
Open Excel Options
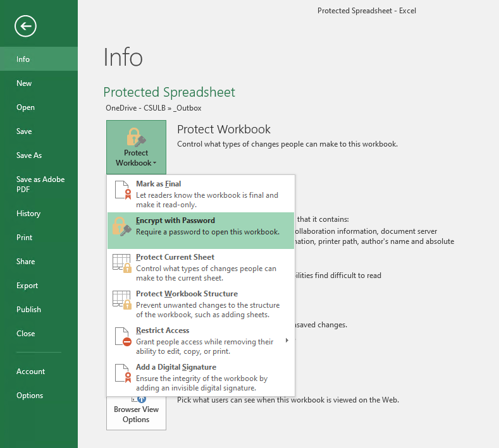pos(39,396)
